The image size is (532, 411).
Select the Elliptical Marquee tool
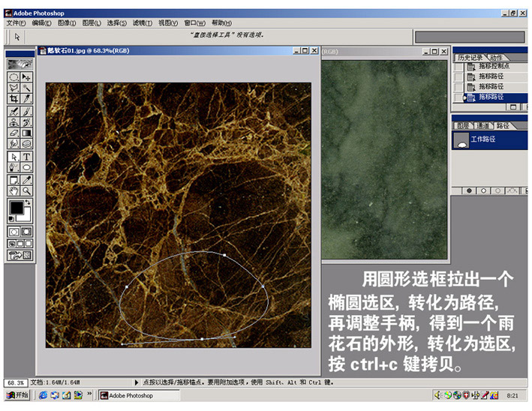(14, 77)
